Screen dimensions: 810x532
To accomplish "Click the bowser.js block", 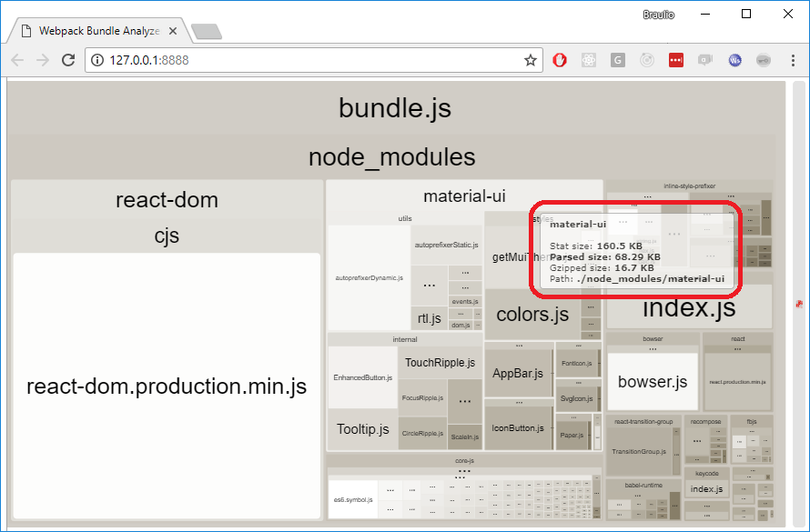I will 653,382.
